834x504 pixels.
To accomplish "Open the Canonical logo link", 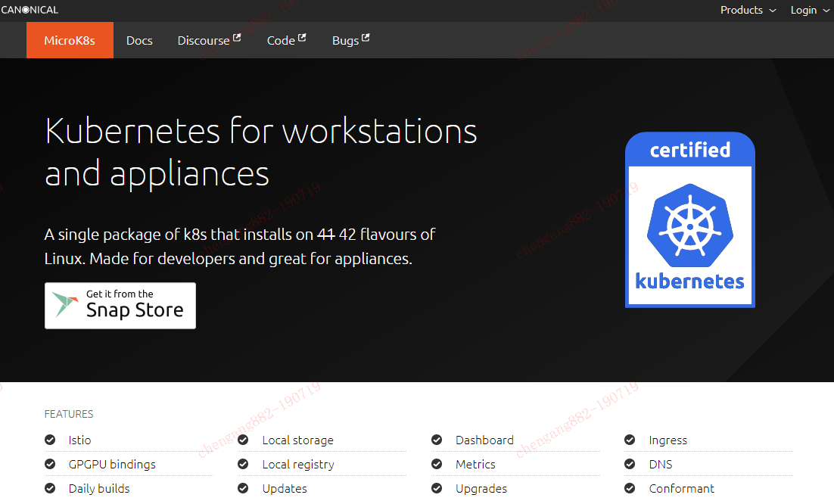I will tap(30, 10).
